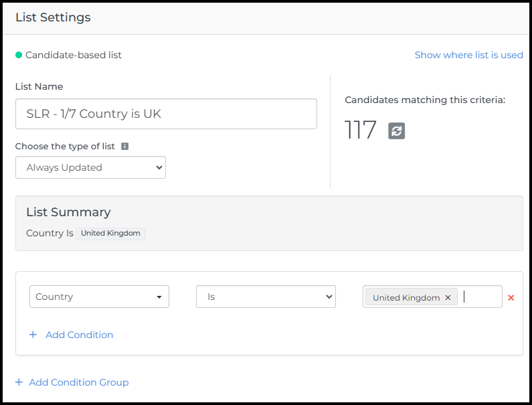Click the empty area in the country value input

[482, 297]
